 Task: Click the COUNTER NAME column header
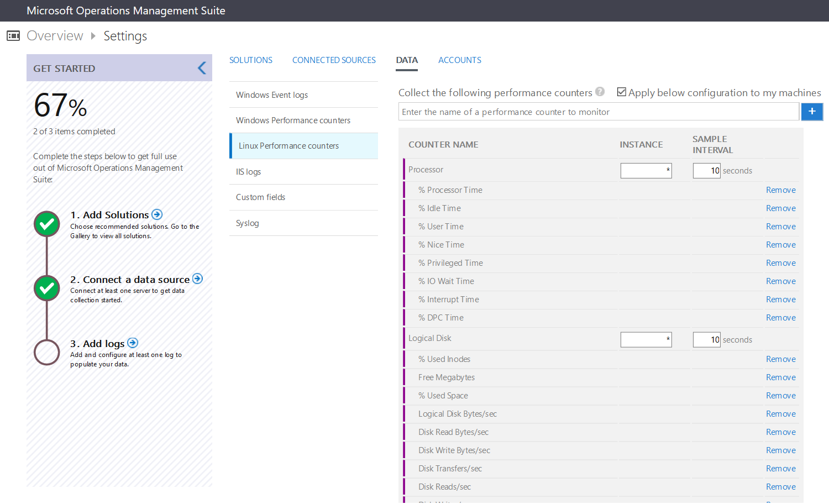pos(443,145)
